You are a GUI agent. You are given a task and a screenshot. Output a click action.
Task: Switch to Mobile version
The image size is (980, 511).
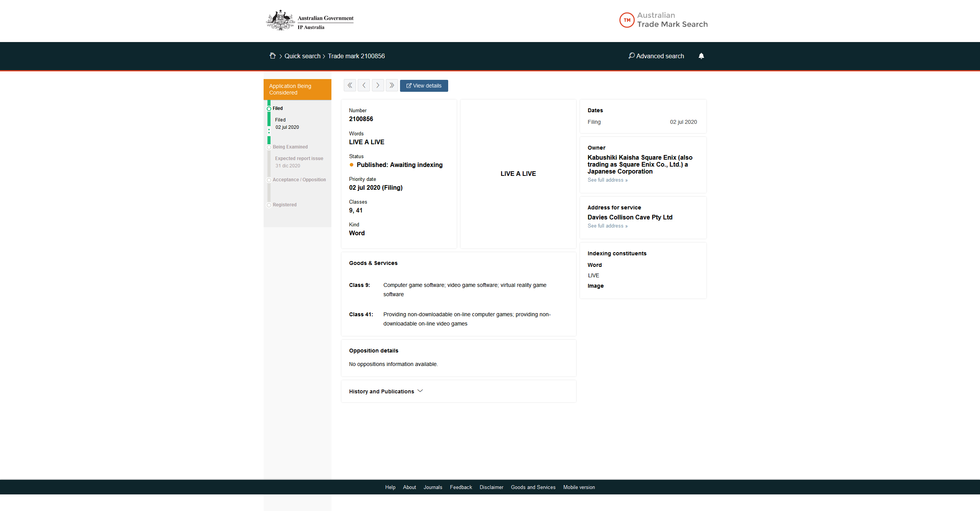pyautogui.click(x=579, y=487)
